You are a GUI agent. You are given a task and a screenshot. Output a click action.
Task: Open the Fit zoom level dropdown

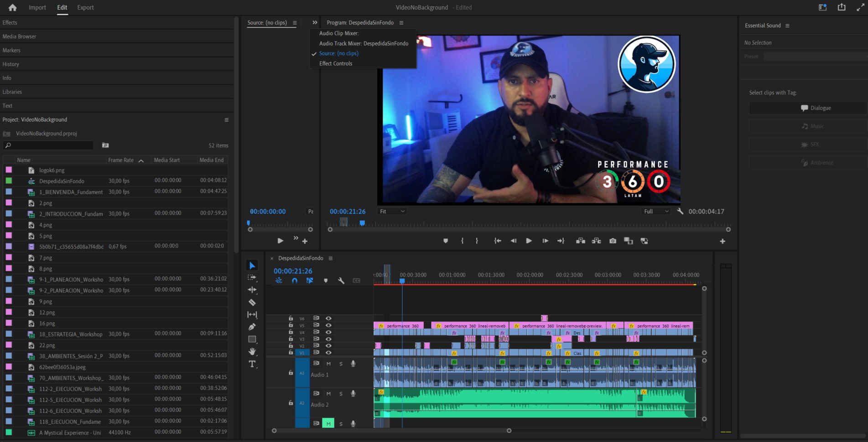coord(392,211)
